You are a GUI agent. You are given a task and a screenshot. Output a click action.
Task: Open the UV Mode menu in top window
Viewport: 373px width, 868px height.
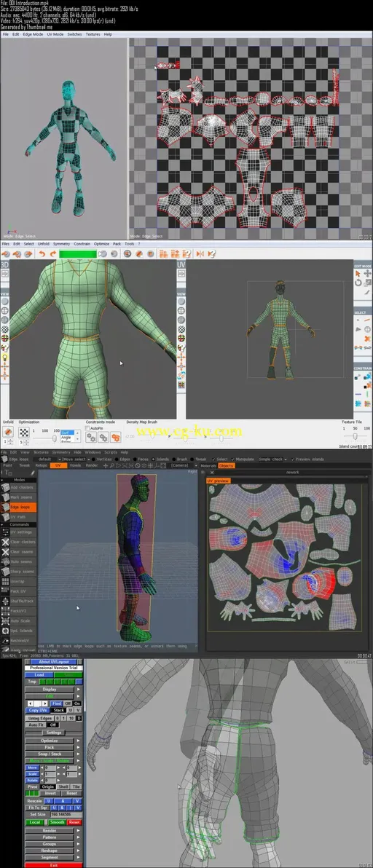(55, 34)
